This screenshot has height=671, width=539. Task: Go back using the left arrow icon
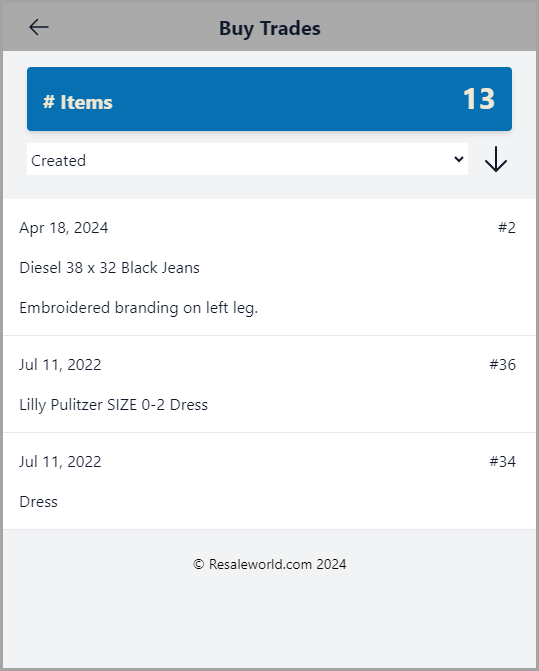[x=38, y=27]
